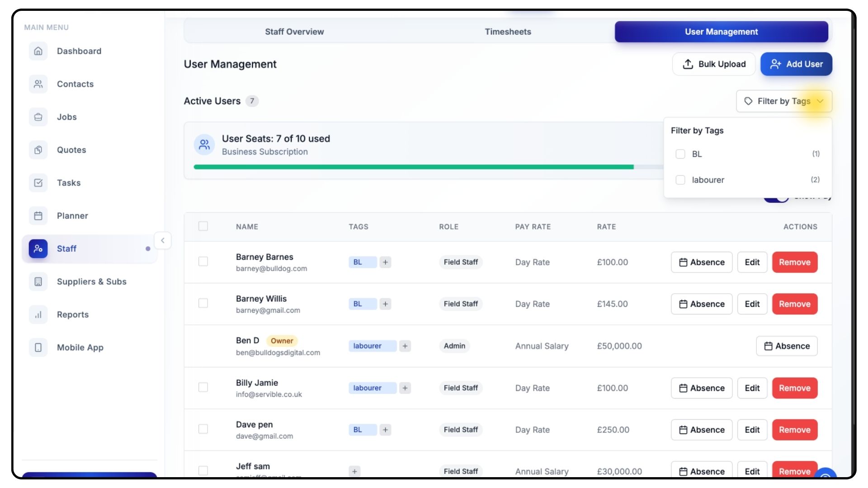Remove Dave pen from users

tap(794, 430)
